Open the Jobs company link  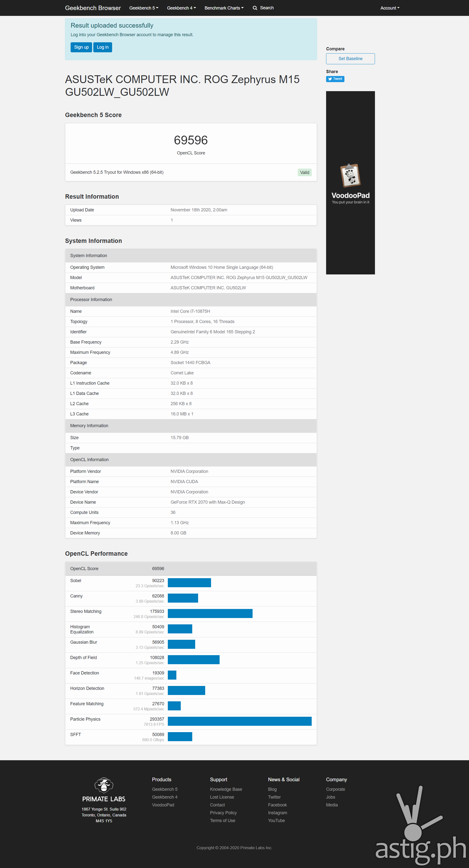pos(330,797)
